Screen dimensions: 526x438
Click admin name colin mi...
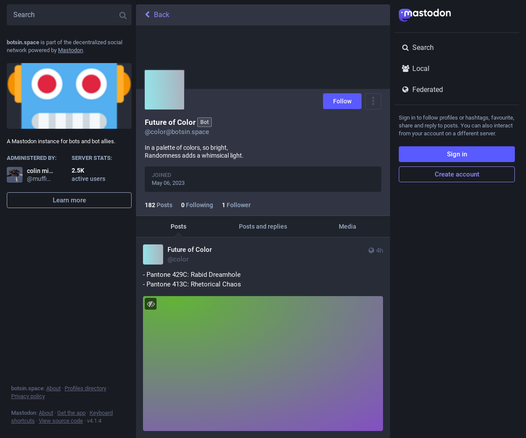point(40,171)
